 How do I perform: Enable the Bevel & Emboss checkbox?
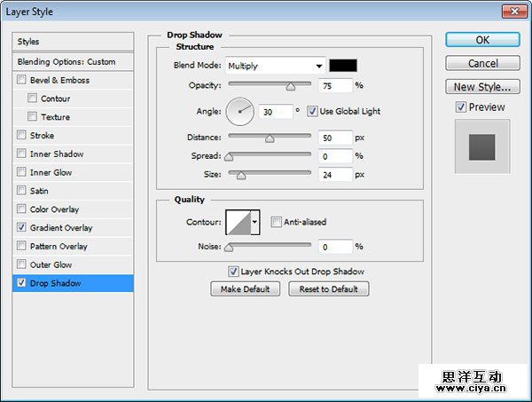point(21,80)
